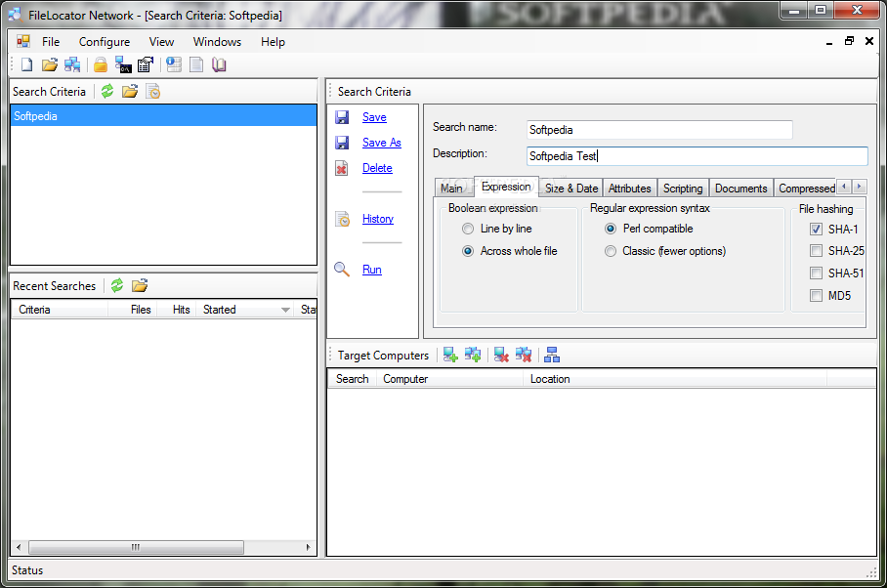The height and width of the screenshot is (588, 887).
Task: Enable the SHA-512 hashing checkbox
Action: (816, 273)
